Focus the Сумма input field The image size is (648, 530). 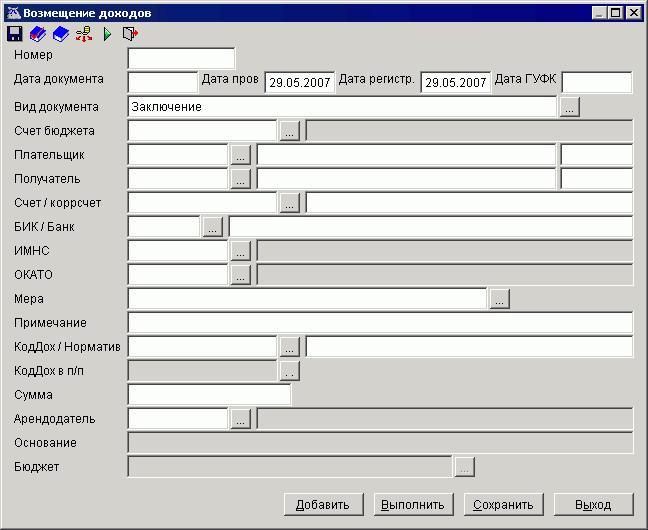[x=209, y=395]
